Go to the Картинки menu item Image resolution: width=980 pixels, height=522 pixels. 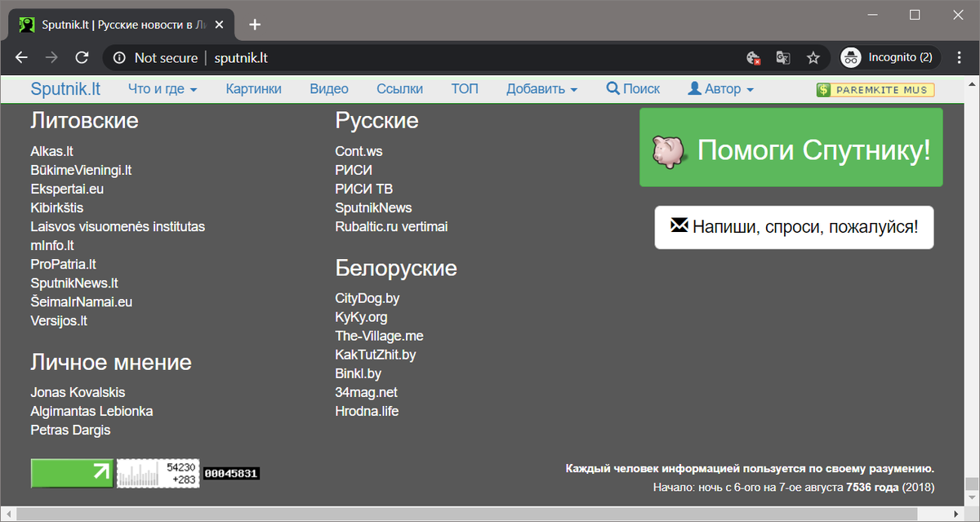[253, 89]
